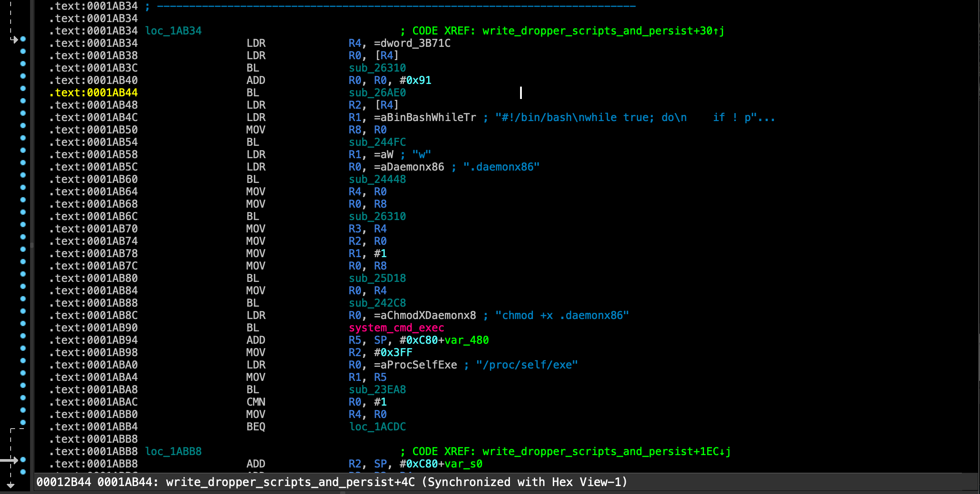
Task: Click the system_cmd_exec function reference
Action: point(396,328)
